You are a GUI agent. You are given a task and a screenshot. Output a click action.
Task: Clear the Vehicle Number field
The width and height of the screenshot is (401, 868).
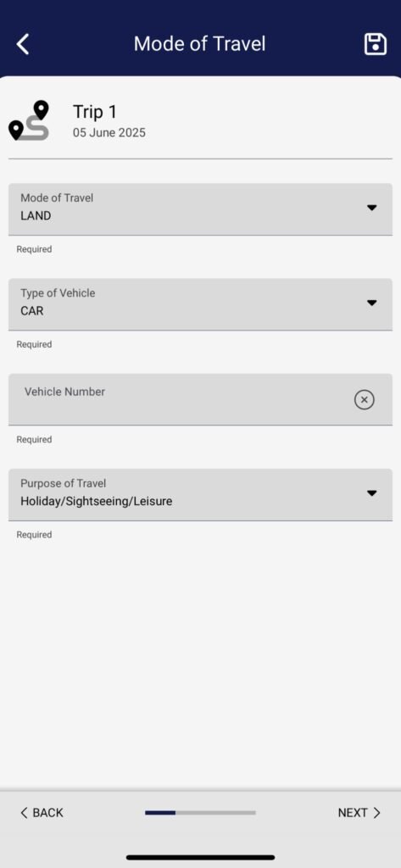[x=364, y=399]
